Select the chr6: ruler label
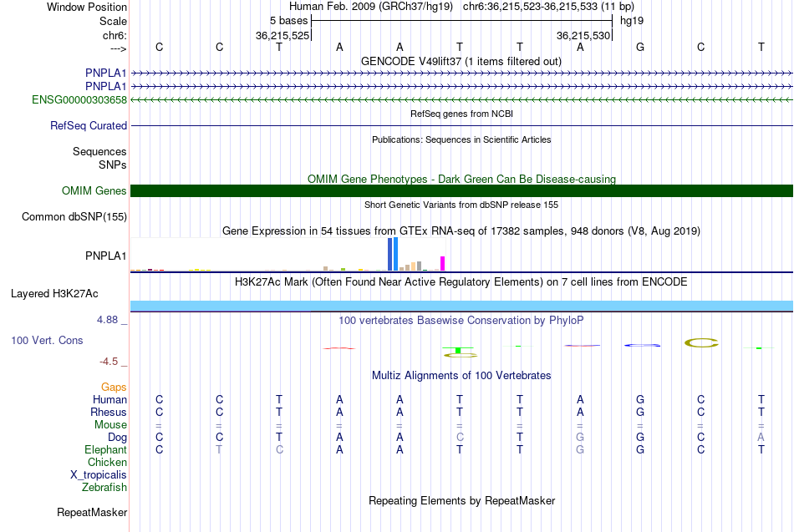The height and width of the screenshot is (532, 794). [x=115, y=35]
